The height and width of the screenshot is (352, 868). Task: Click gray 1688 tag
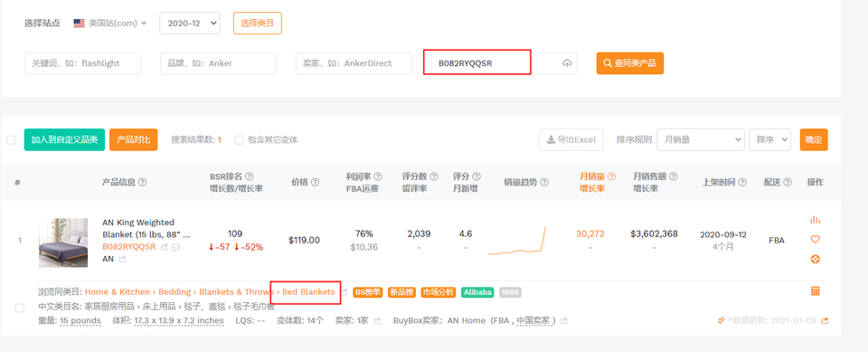pyautogui.click(x=510, y=292)
